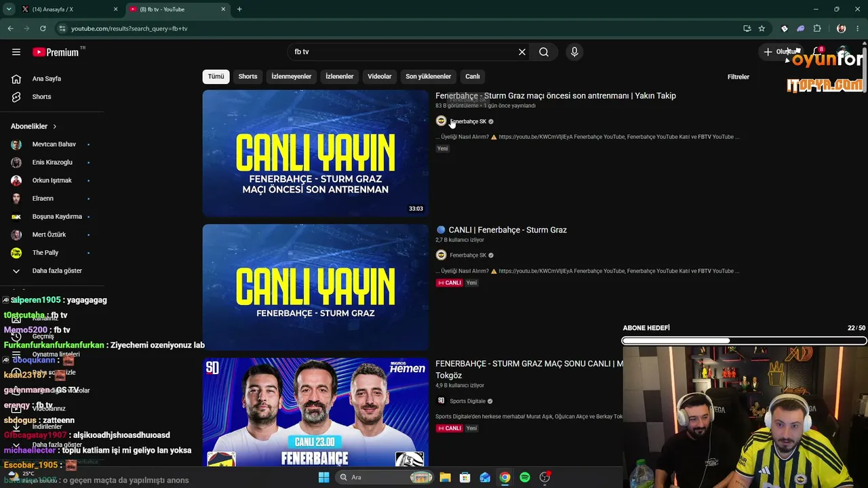The width and height of the screenshot is (868, 488).
Task: Bookmark this page with the star
Action: [x=762, y=28]
